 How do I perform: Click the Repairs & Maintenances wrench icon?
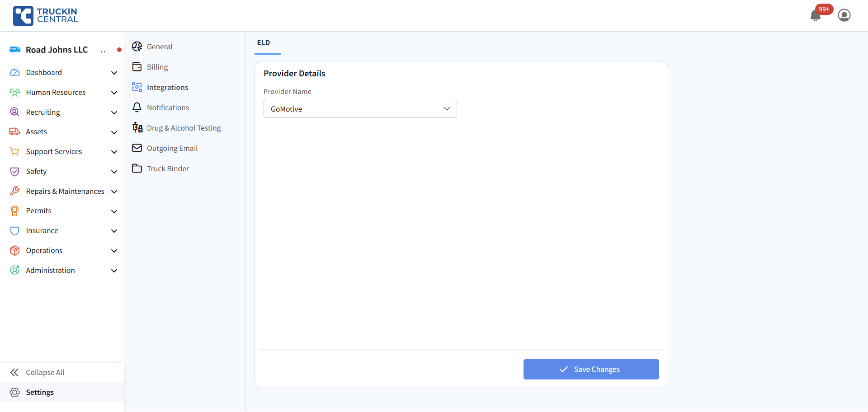(x=15, y=191)
